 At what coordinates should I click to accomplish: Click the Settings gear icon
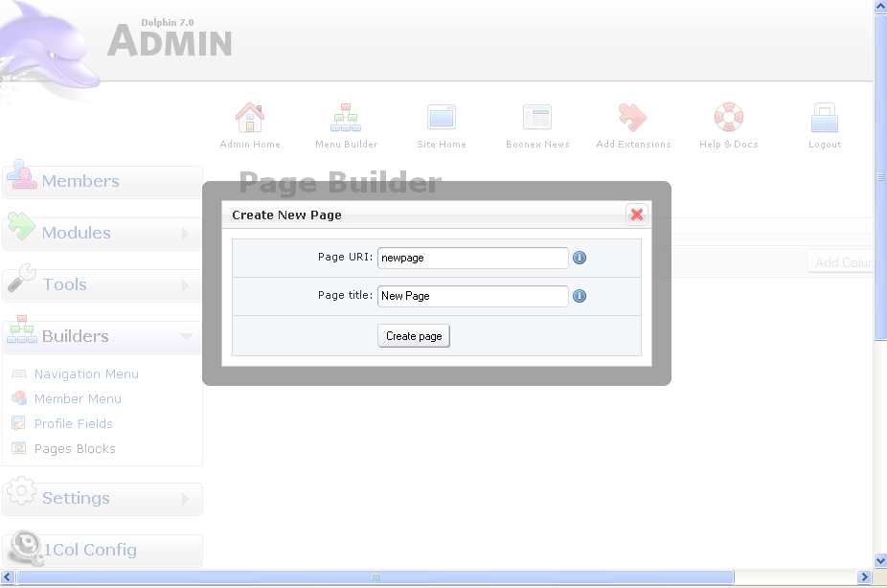coord(21,490)
